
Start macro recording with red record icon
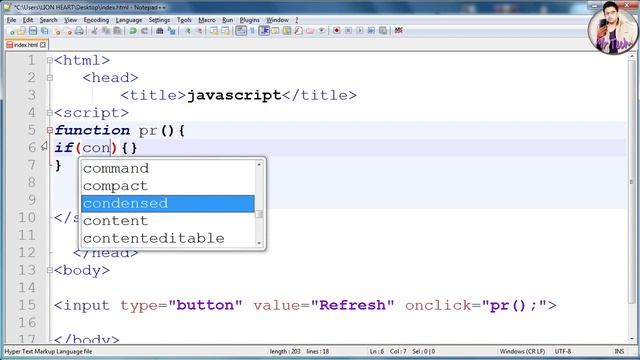pos(336,31)
